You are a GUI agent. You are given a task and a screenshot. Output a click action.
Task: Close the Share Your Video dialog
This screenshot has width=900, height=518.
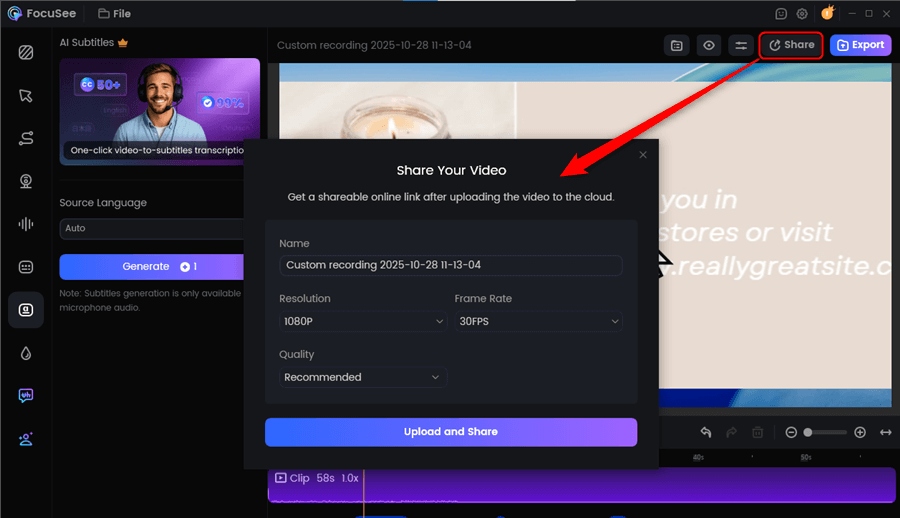click(643, 154)
